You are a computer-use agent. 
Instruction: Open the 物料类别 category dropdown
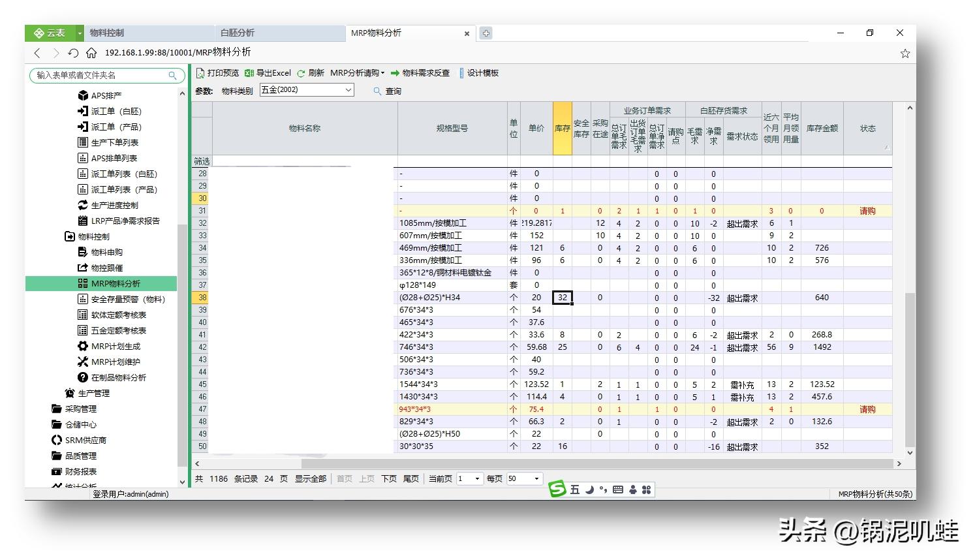coord(350,89)
